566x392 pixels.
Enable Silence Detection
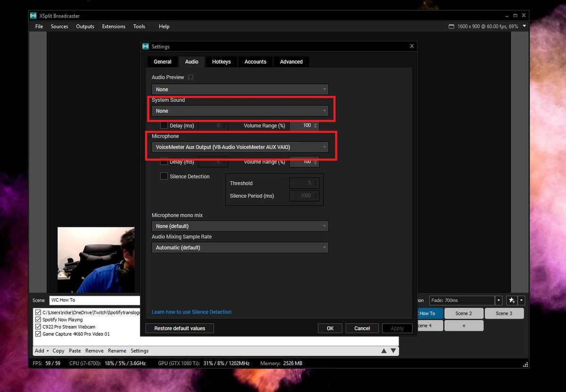(x=164, y=176)
